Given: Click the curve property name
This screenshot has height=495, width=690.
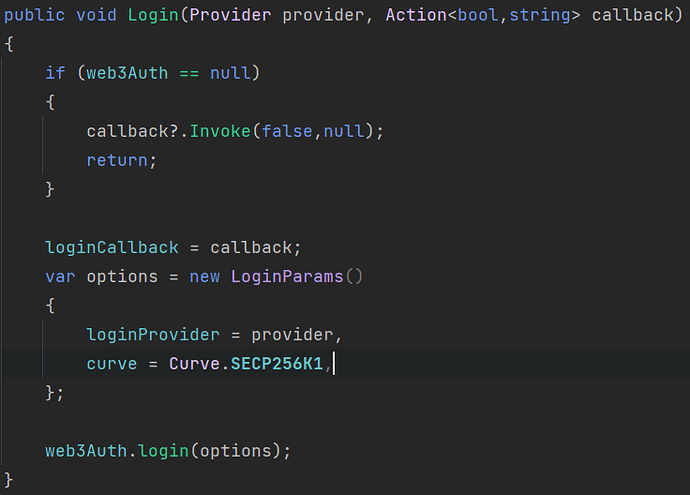Looking at the screenshot, I should [x=112, y=363].
